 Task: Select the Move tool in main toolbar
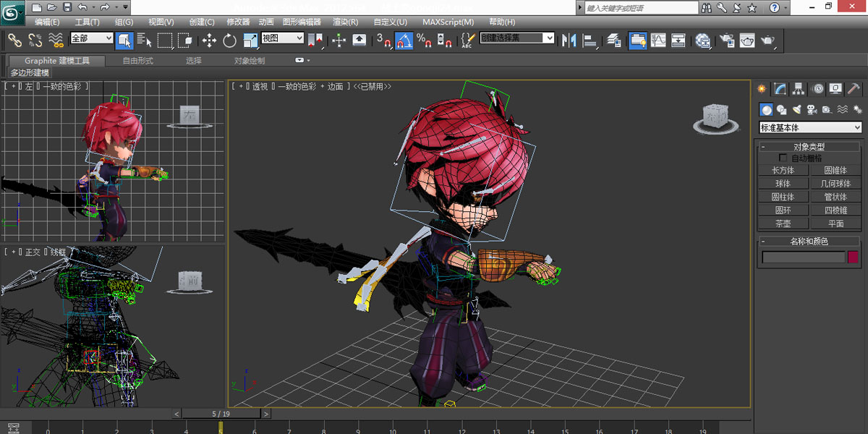[209, 41]
